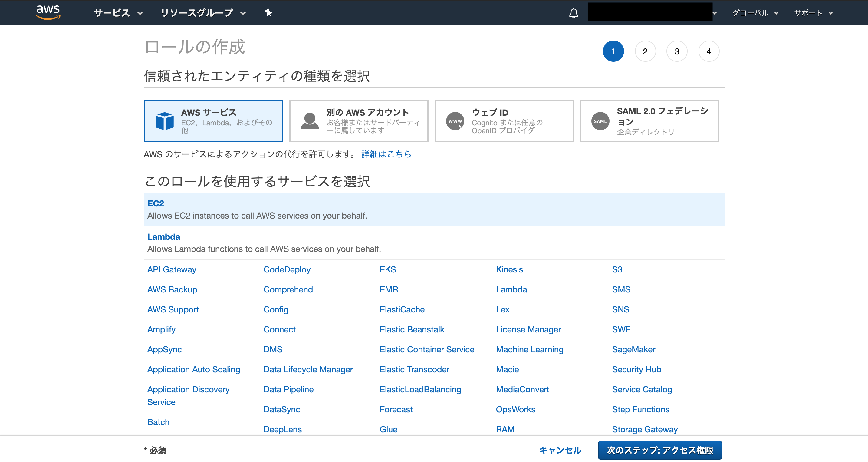Select Elastic Container Service

tap(427, 349)
